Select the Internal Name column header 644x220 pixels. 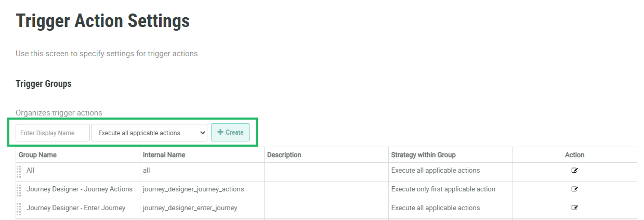(164, 155)
